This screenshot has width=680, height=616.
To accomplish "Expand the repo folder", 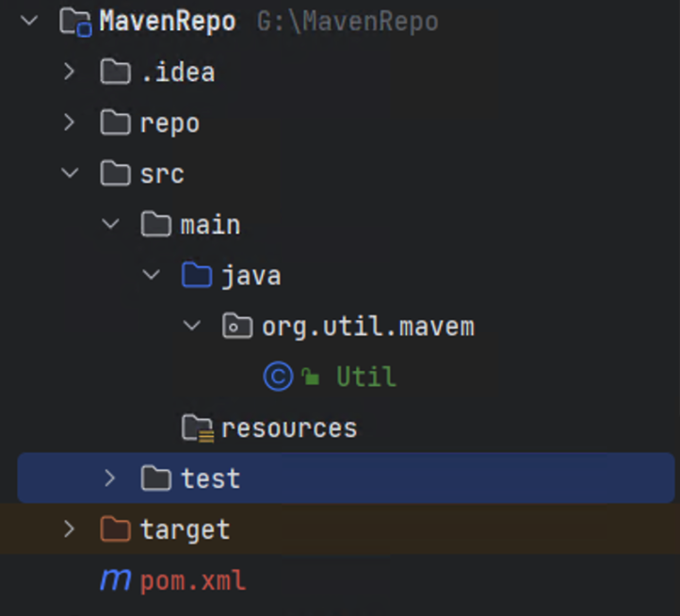I will pyautogui.click(x=70, y=122).
